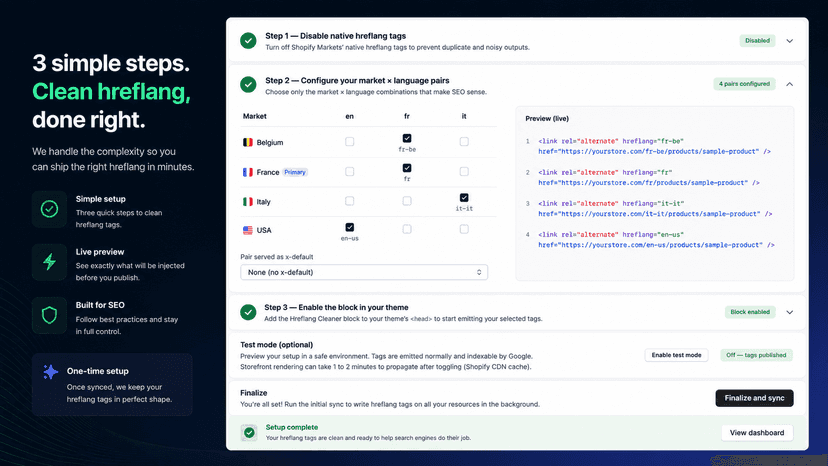Viewport: 828px width, 466px height.
Task: Click the Step 1 — Disable native hreflang tags title
Action: point(335,36)
